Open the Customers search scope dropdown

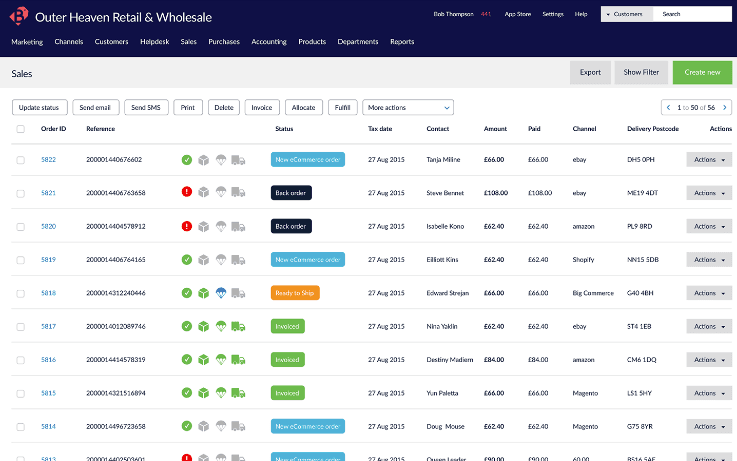[626, 14]
